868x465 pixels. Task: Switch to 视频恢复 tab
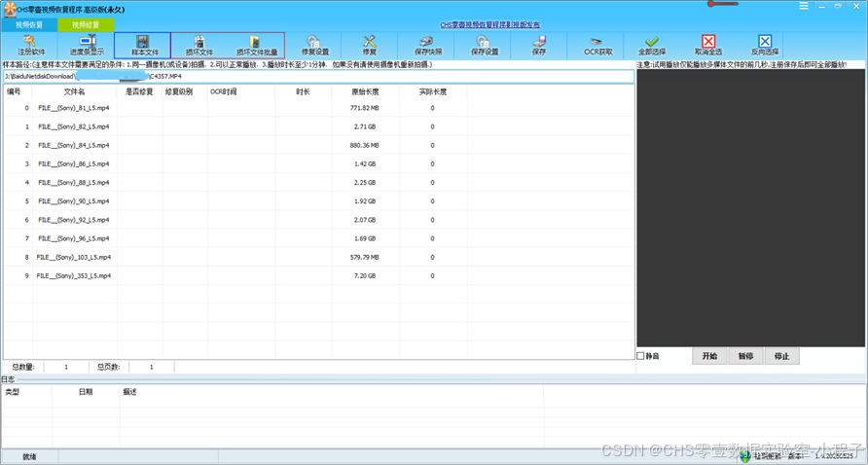[29, 24]
